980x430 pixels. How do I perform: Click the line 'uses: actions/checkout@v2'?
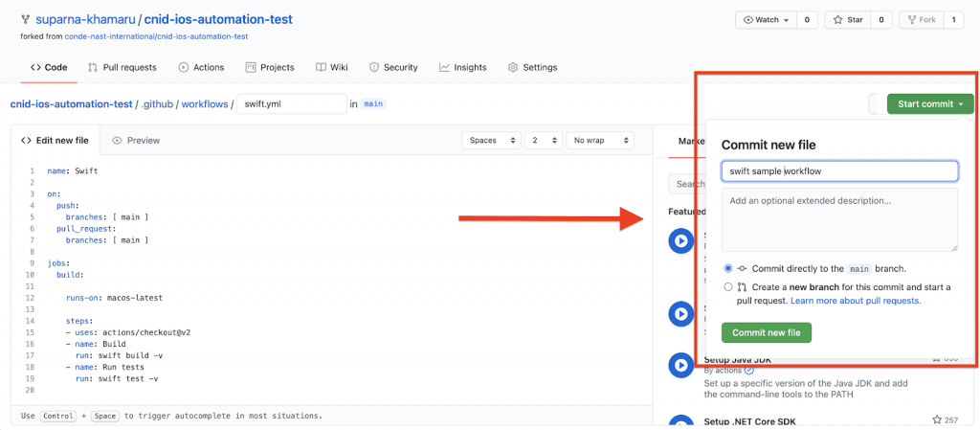tap(128, 332)
